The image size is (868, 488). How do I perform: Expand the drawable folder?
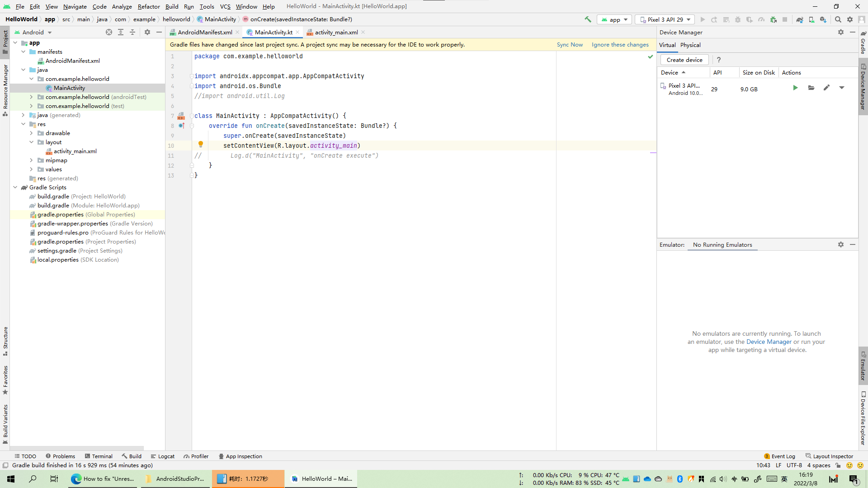[x=31, y=133]
